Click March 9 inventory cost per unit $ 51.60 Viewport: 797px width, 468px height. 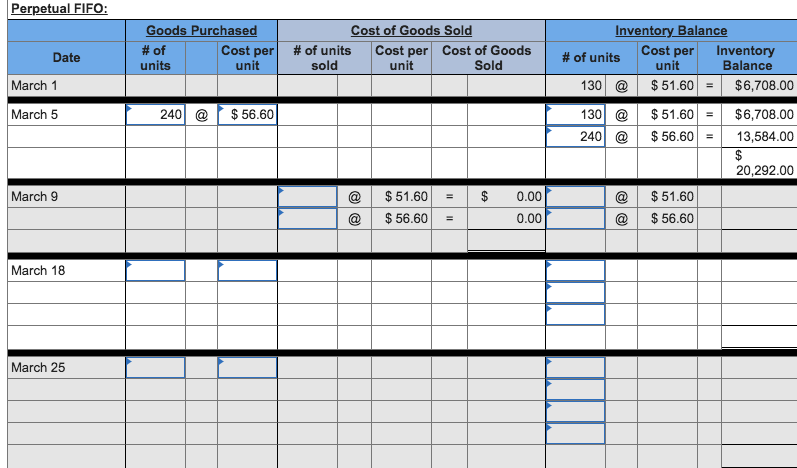point(672,197)
